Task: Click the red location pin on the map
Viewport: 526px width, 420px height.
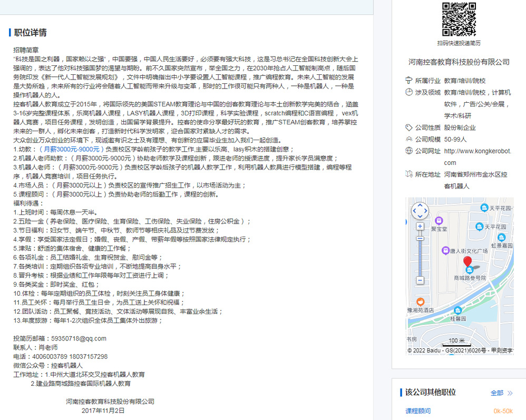Action: (x=467, y=262)
